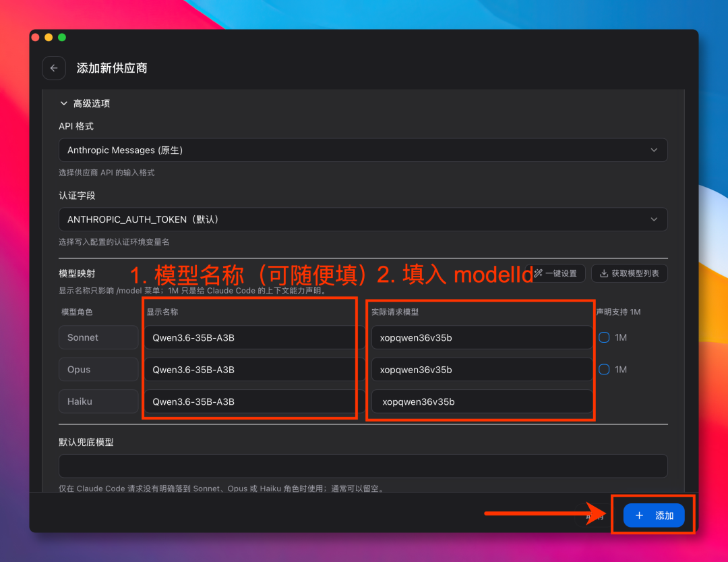Viewport: 728px width, 562px height.
Task: Click the 实际请求模型 column header
Action: tap(395, 312)
